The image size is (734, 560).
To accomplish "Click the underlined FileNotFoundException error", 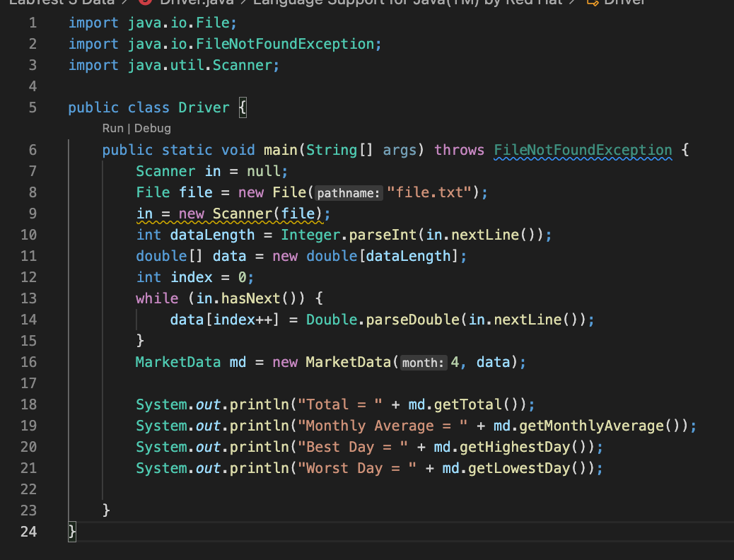I will pos(583,149).
